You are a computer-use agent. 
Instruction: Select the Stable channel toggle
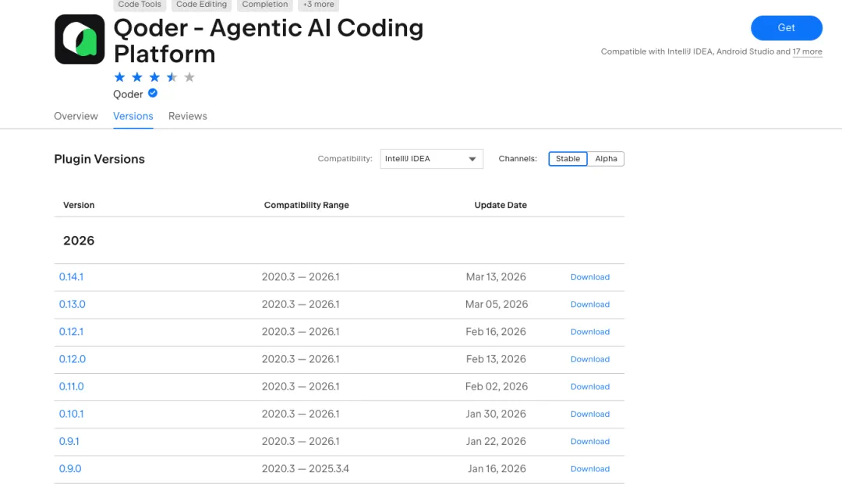pyautogui.click(x=568, y=159)
